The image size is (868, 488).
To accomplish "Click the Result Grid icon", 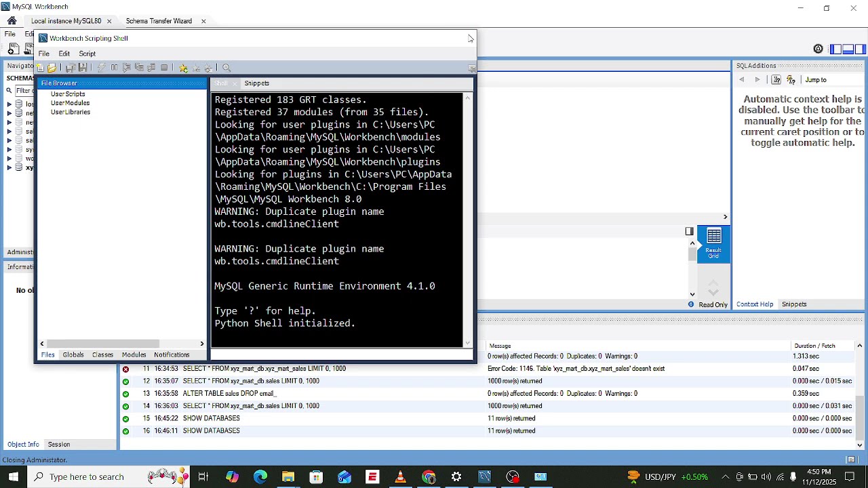I will tap(713, 243).
